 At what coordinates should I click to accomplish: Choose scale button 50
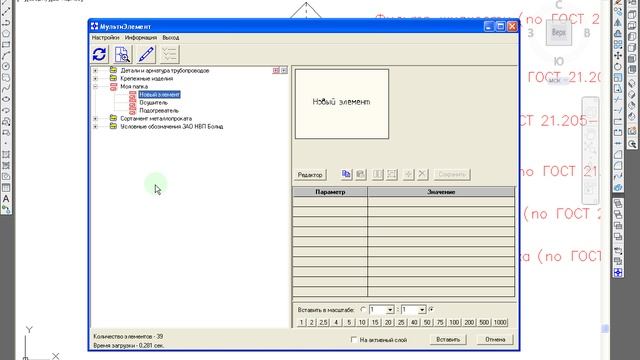[427, 322]
